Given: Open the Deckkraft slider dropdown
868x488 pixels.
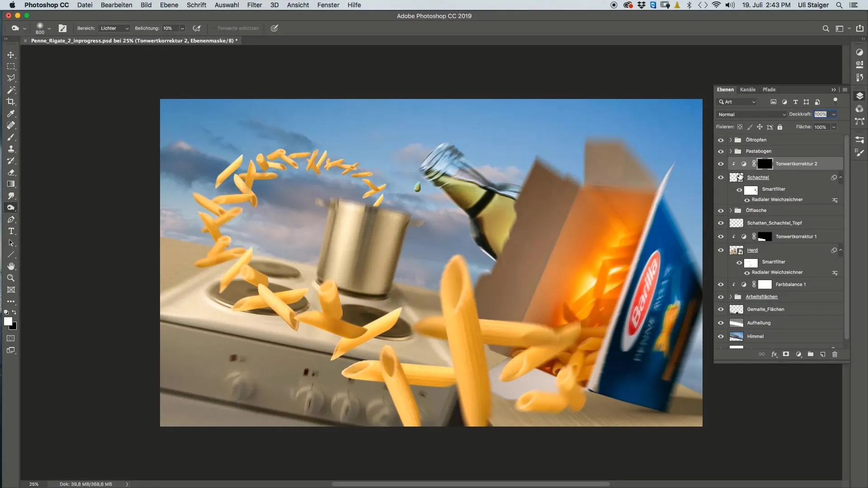Looking at the screenshot, I should pos(834,114).
